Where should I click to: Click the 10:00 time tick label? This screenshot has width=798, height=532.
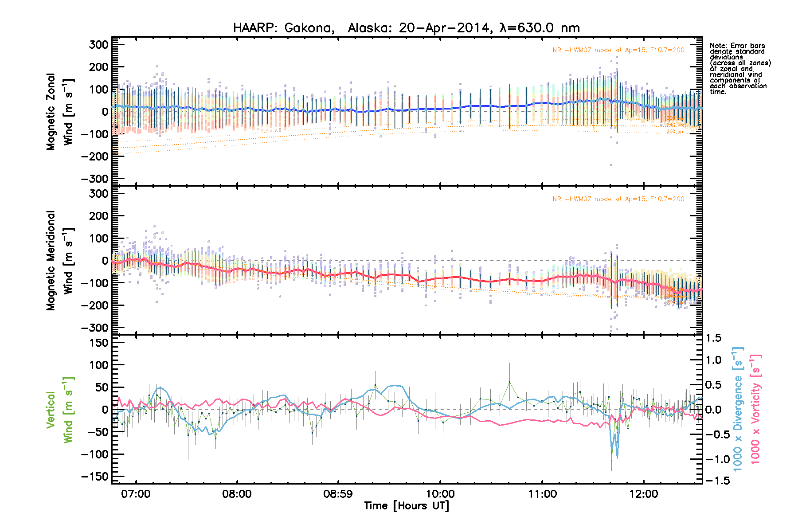click(440, 494)
